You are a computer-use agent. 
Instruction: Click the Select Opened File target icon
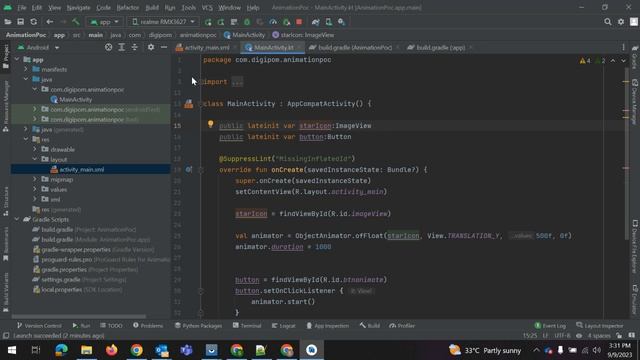(109, 47)
